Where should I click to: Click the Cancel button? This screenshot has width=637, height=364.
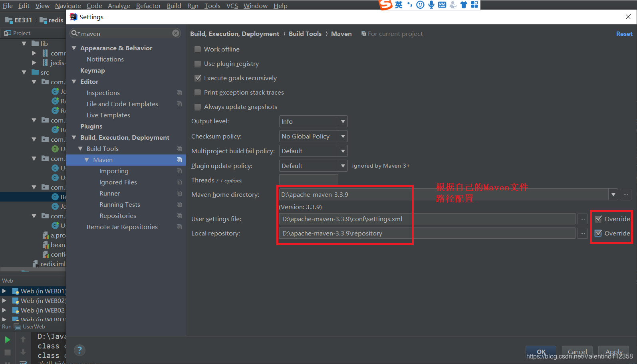(x=577, y=352)
